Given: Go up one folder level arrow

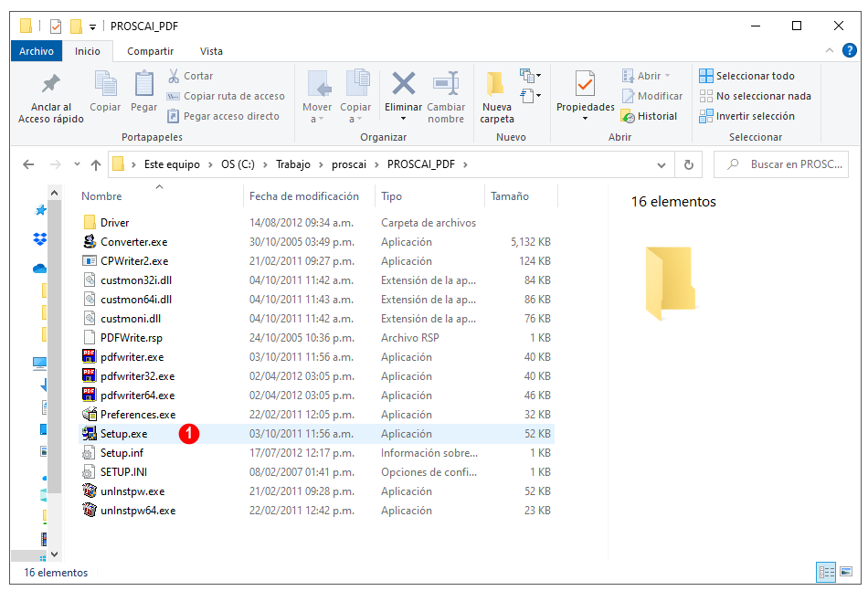Looking at the screenshot, I should point(96,164).
